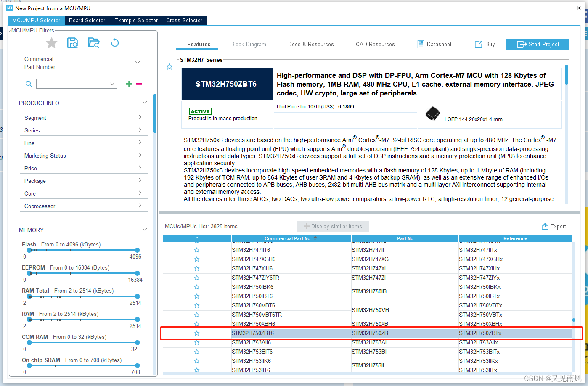
Task: Sort by Reference column header
Action: [515, 238]
